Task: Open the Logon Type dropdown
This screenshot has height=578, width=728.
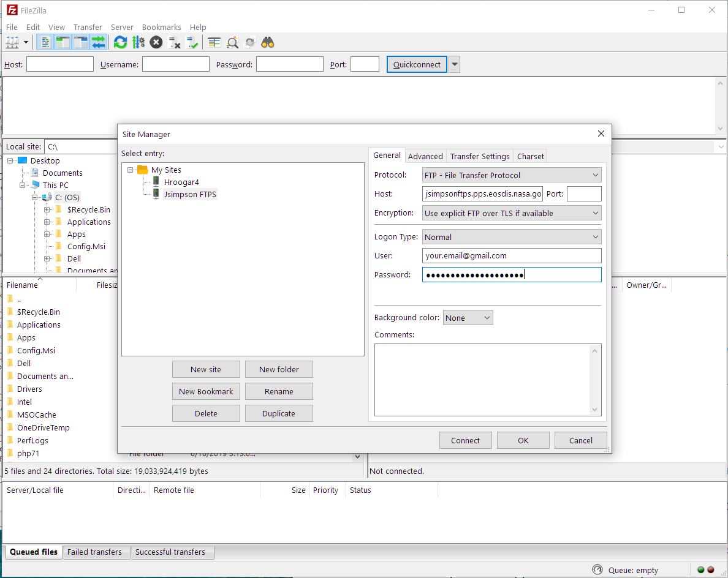Action: (512, 236)
